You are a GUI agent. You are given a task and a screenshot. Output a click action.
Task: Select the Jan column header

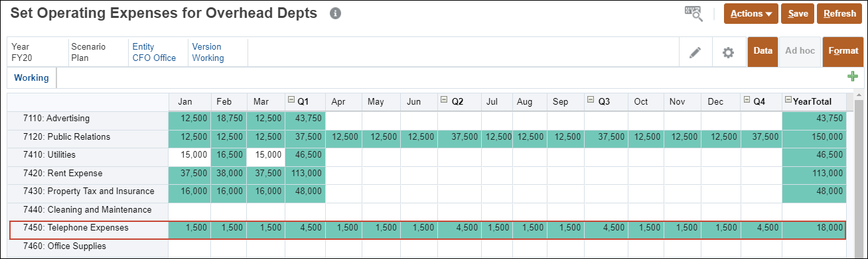click(190, 102)
